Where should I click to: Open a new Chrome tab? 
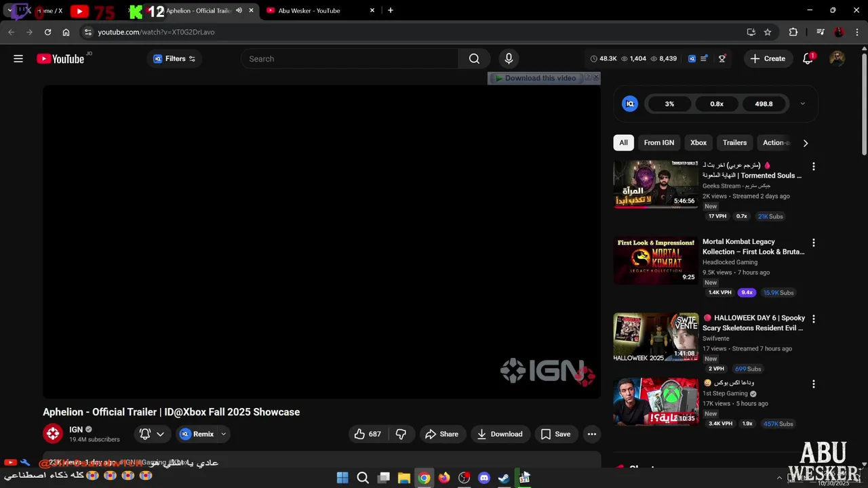coord(390,10)
